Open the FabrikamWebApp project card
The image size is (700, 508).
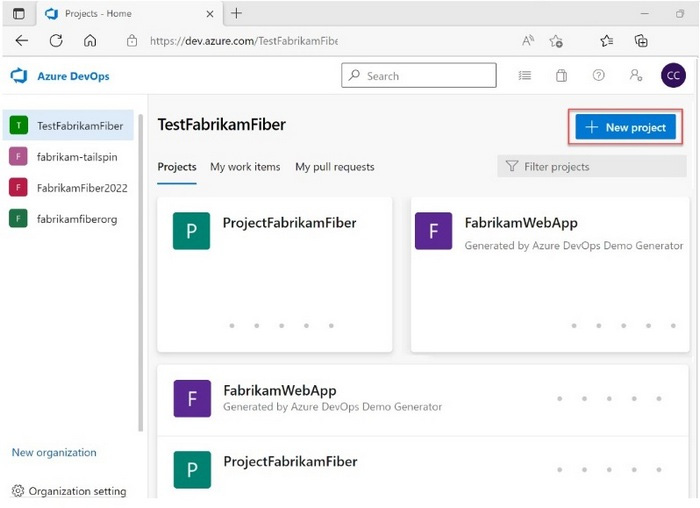click(x=550, y=275)
